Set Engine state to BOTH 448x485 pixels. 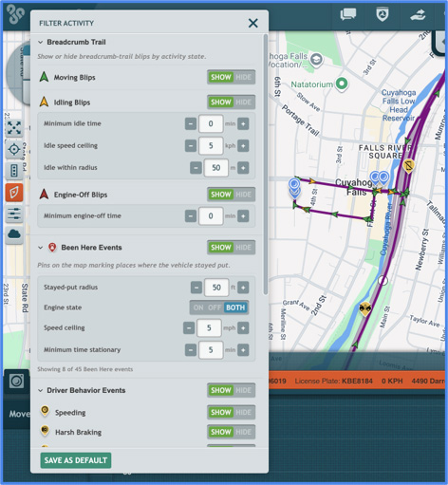pyautogui.click(x=235, y=308)
